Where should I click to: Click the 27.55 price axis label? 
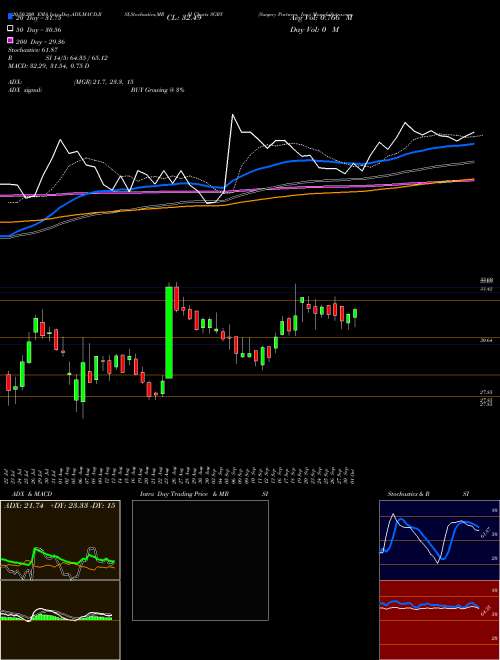coord(486,392)
